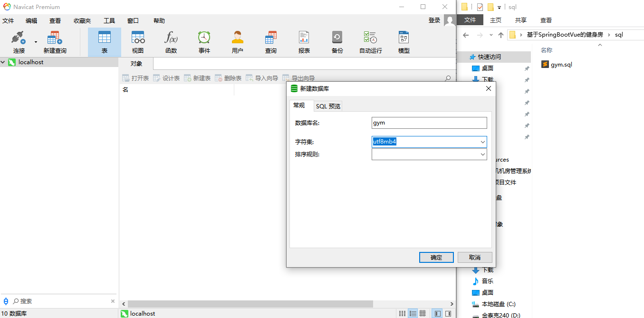Switch to ER diagram view icon

pos(423,314)
